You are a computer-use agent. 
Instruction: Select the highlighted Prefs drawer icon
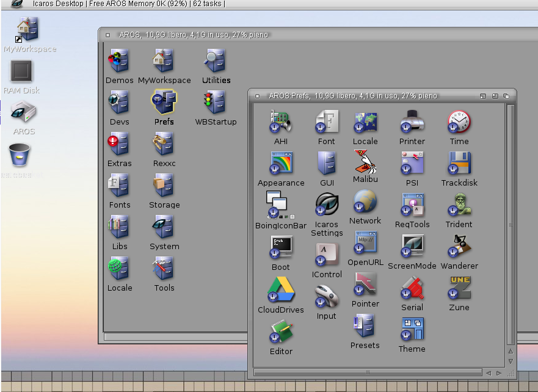click(164, 102)
